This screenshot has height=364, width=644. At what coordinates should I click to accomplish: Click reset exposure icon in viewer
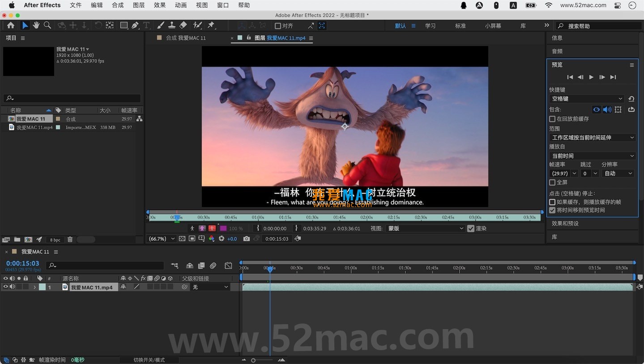coord(222,239)
